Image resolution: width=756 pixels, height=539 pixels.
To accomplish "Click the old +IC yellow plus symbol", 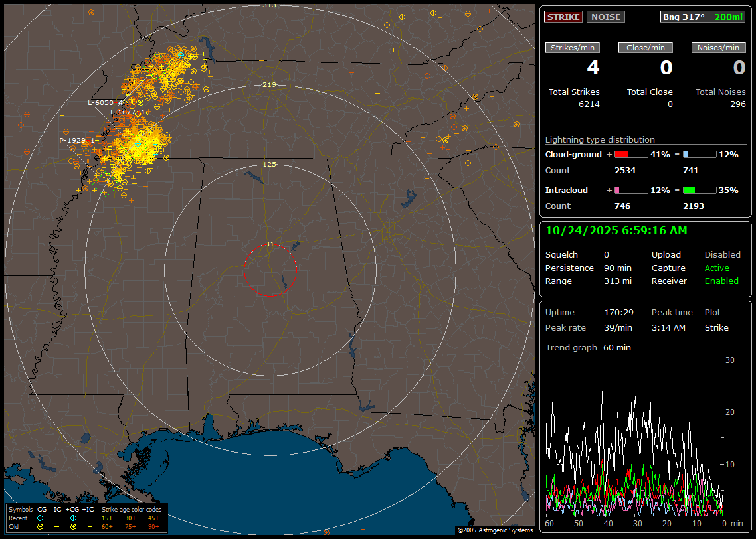I will (x=90, y=526).
